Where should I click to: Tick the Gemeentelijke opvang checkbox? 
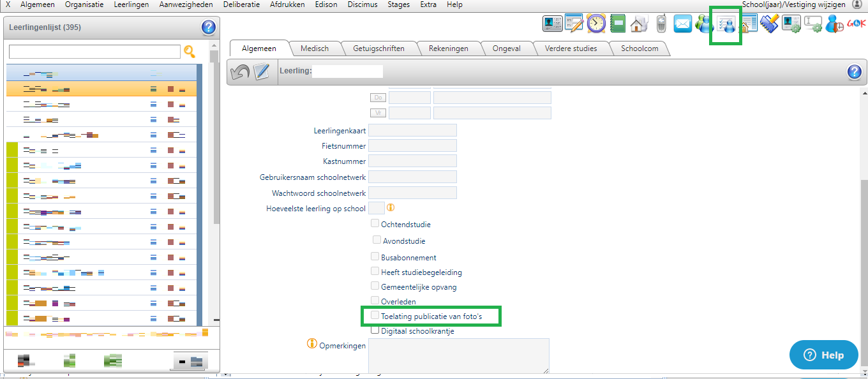[375, 286]
